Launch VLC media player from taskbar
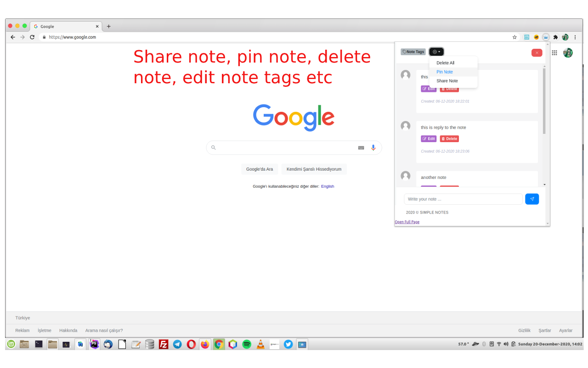The height and width of the screenshot is (368, 588). (260, 344)
